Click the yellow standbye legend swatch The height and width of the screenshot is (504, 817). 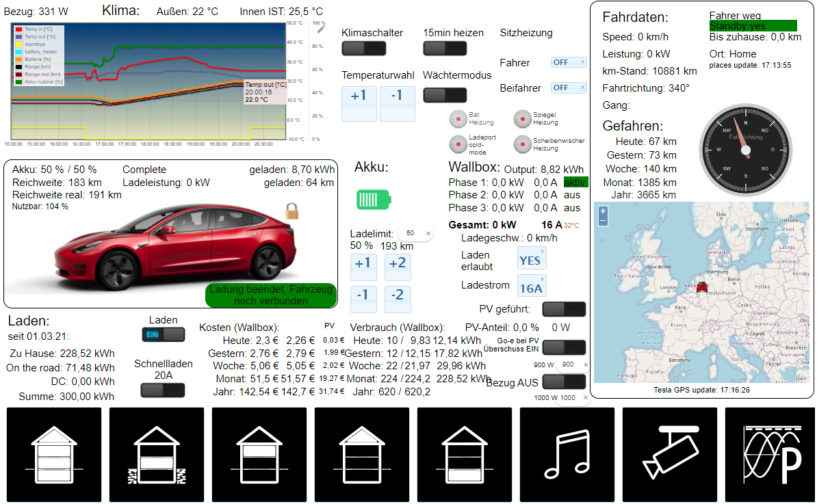point(18,44)
